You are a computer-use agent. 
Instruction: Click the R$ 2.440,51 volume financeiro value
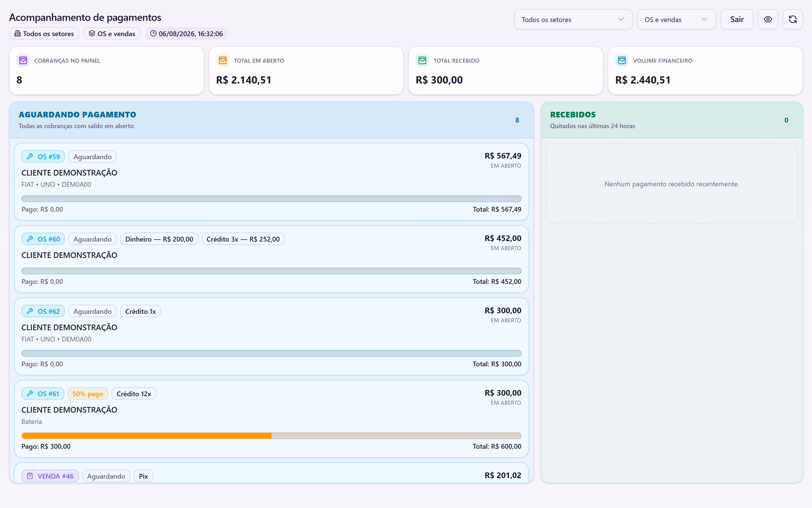click(643, 80)
